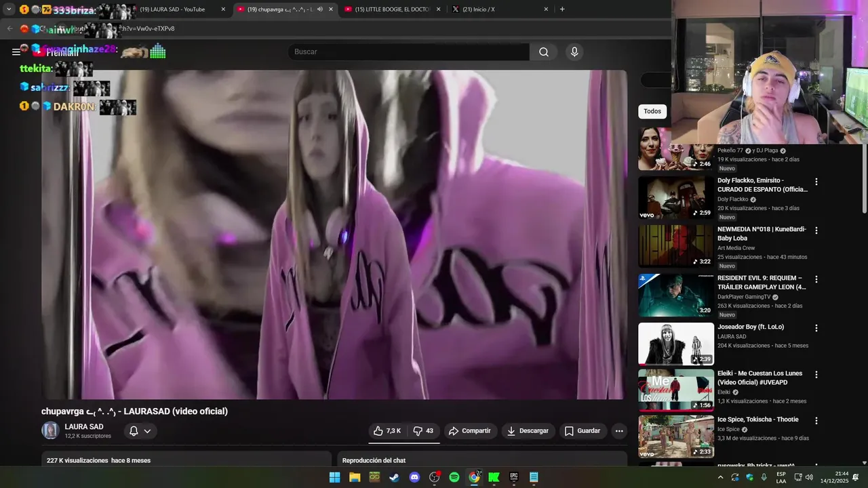Image resolution: width=868 pixels, height=488 pixels.
Task: Open options for Doly Flackko CURADO DE ESPANTO video
Action: coord(816,182)
